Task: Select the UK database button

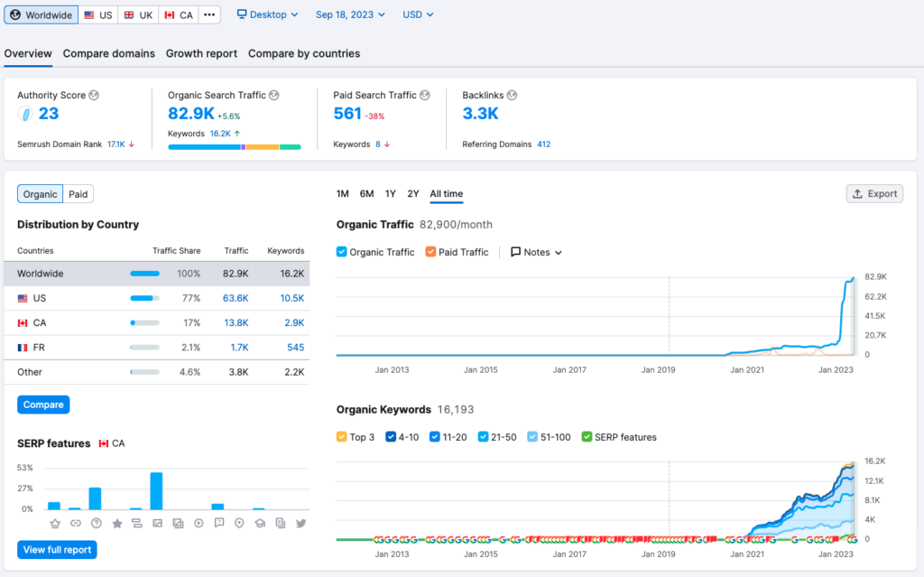Action: [138, 14]
